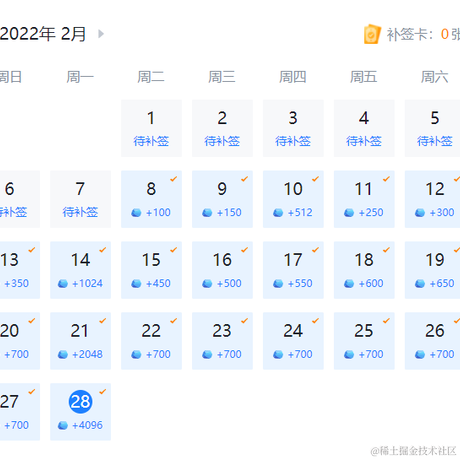Click the 补签卡 card icon
460x460 pixels.
point(372,34)
